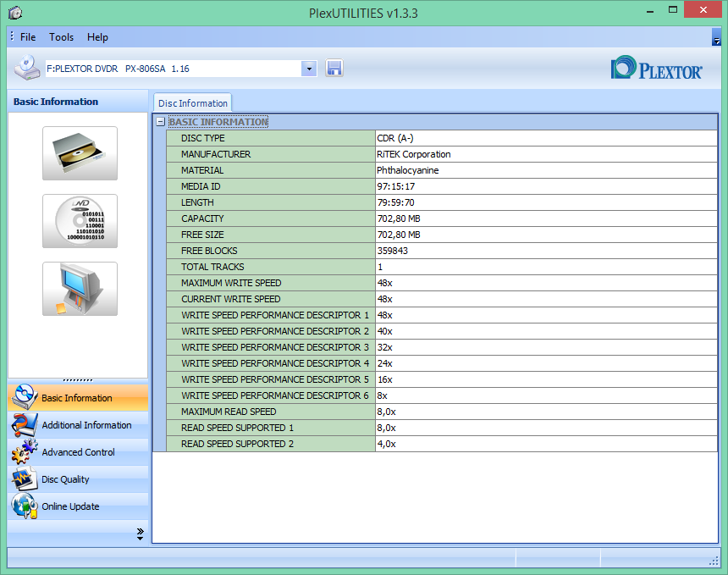Click the LENGTH value 79:59:70

coord(395,202)
